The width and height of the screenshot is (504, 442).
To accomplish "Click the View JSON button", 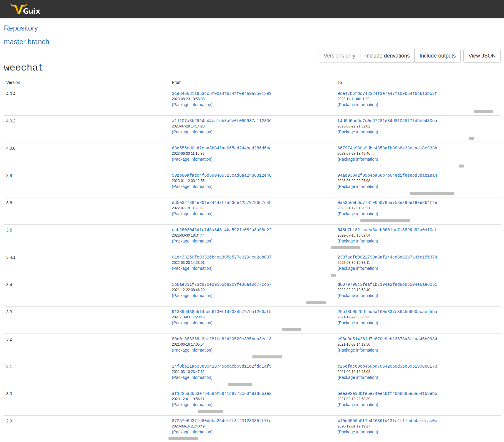I will 482,56.
